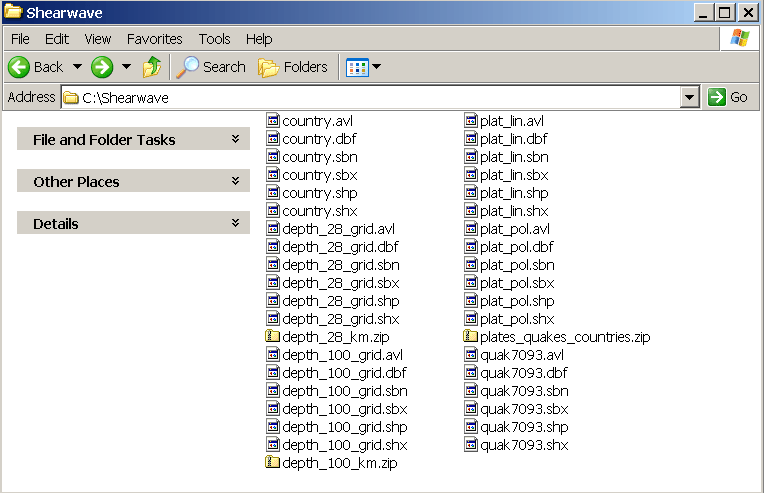
Task: Open the Search pane
Action: (211, 67)
